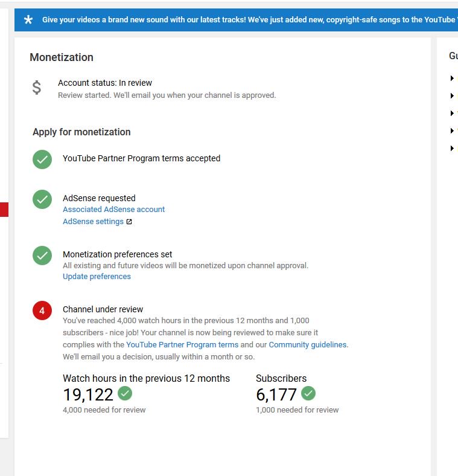Image resolution: width=458 pixels, height=476 pixels.
Task: Open the Associated AdSense account link
Action: coord(113,210)
